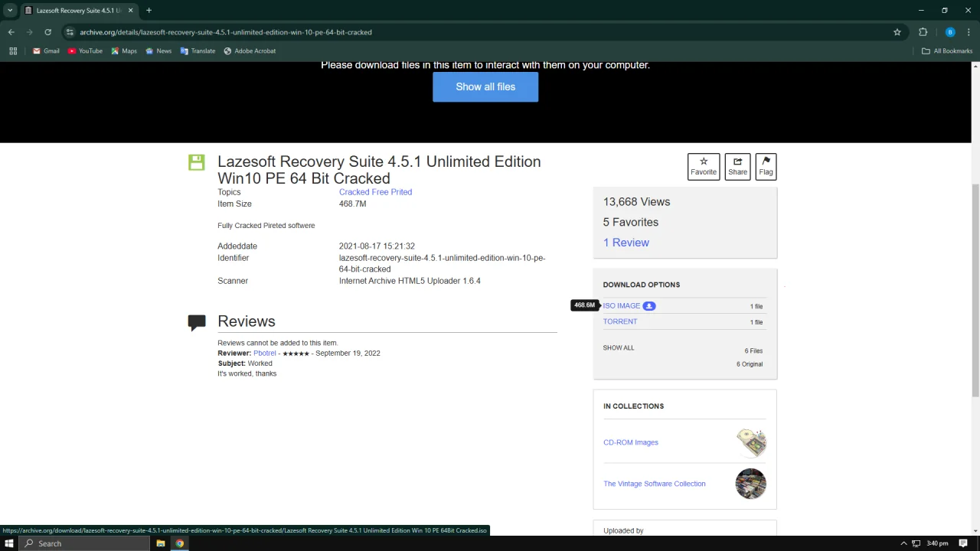Click the Chrome icon in the taskbar
This screenshot has width=980, height=551.
point(180,543)
